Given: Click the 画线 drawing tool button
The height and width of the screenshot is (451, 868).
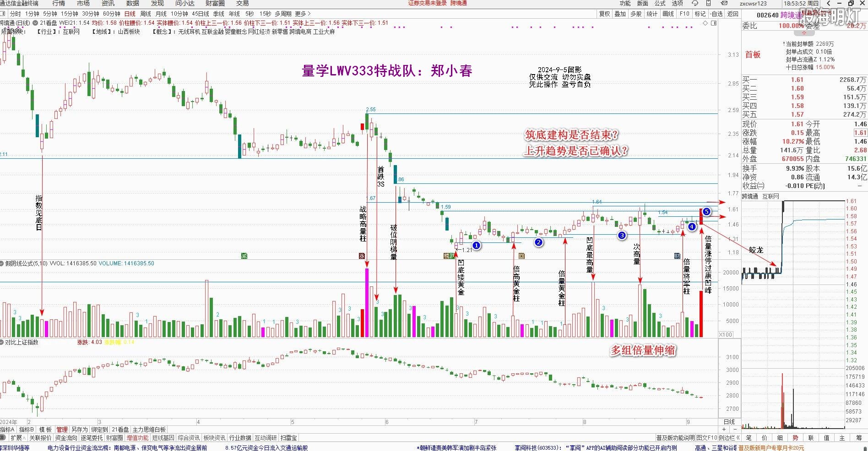Looking at the screenshot, I should tap(668, 14).
